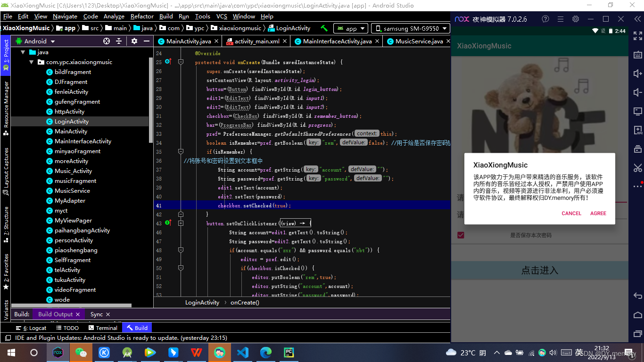Open Visual Studio Code from taskbar
The image size is (644, 362).
[x=243, y=352]
